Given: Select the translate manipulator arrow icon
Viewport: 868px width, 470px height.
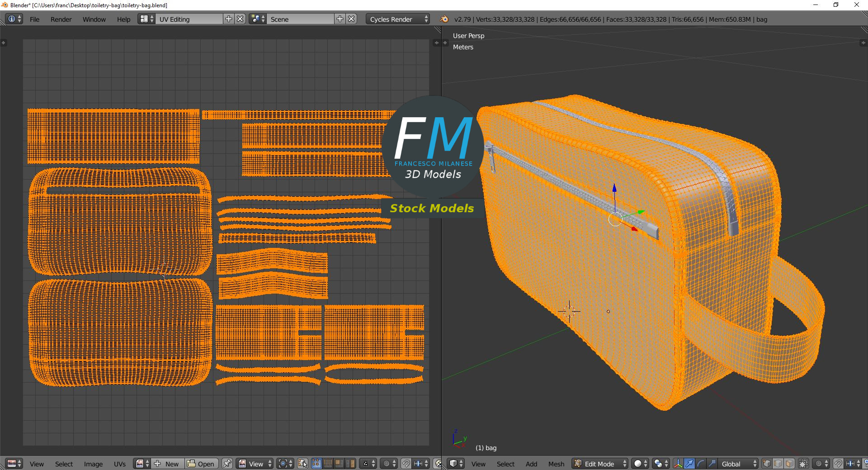Looking at the screenshot, I should click(x=689, y=464).
